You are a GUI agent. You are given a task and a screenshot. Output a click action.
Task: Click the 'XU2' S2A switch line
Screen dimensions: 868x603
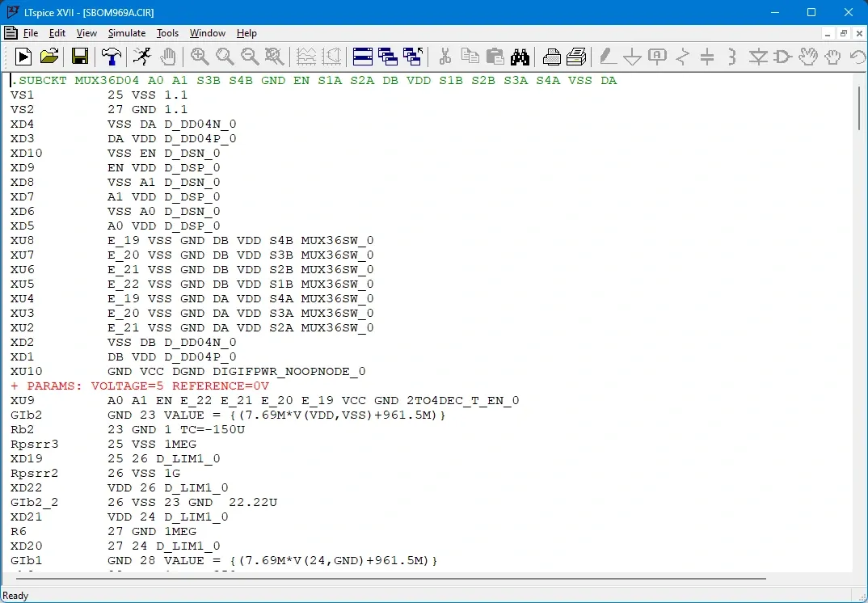(x=192, y=328)
